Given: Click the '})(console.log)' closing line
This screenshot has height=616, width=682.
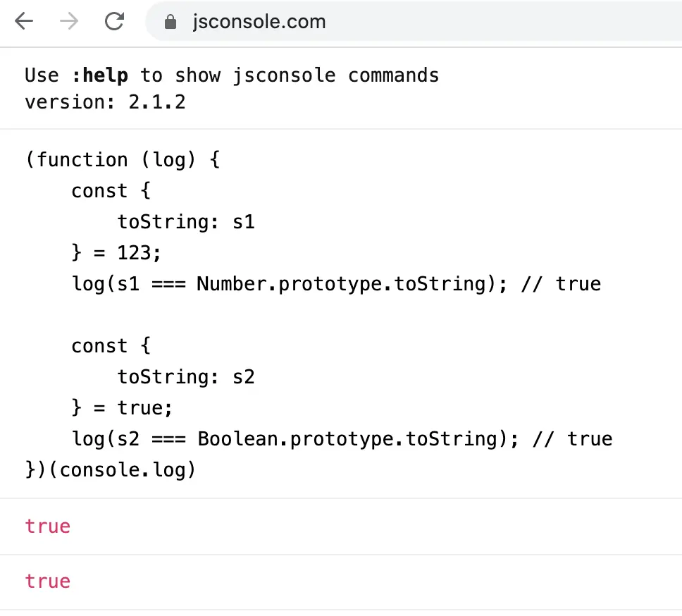Looking at the screenshot, I should pos(111,470).
